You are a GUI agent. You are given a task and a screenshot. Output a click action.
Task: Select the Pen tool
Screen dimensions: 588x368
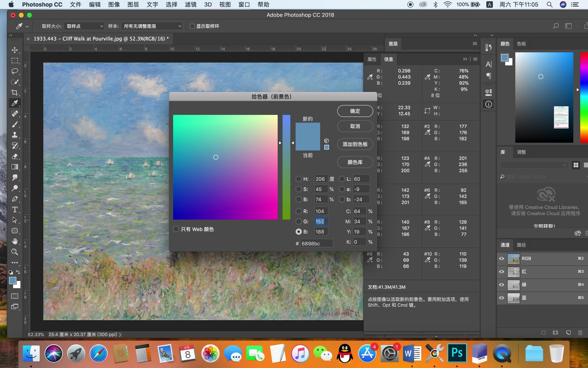pos(14,199)
